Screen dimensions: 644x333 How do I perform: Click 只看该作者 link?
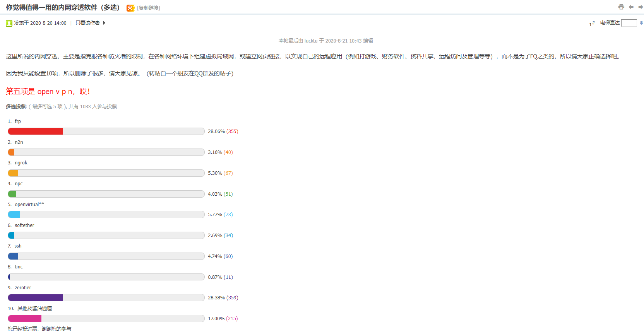(x=87, y=23)
